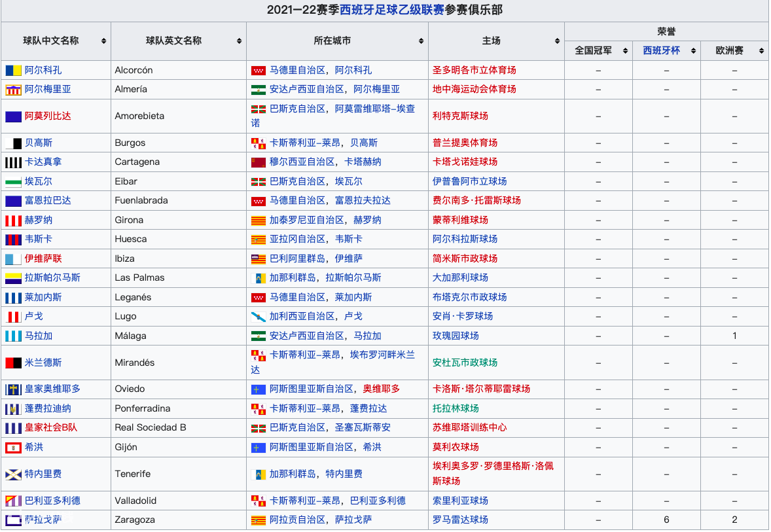The width and height of the screenshot is (771, 532).
Task: Open 穆尔西亚自治区，卡塔赫纳 city link
Action: pyautogui.click(x=325, y=162)
